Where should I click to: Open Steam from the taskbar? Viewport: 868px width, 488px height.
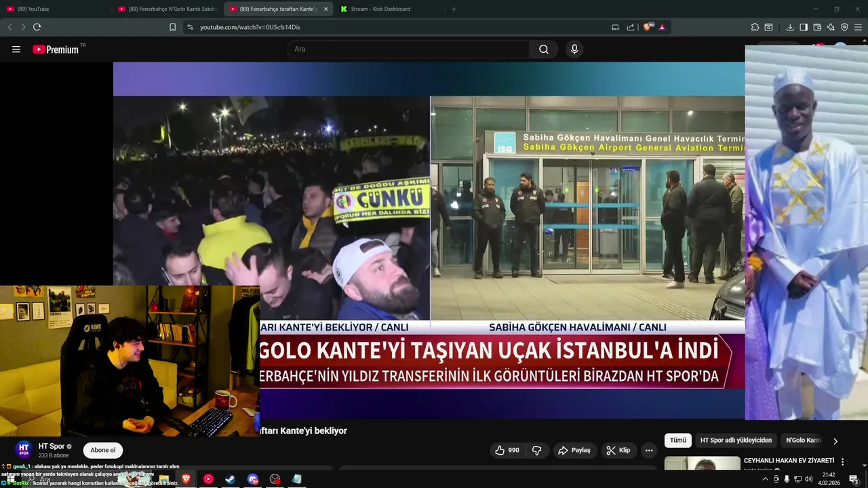click(230, 479)
